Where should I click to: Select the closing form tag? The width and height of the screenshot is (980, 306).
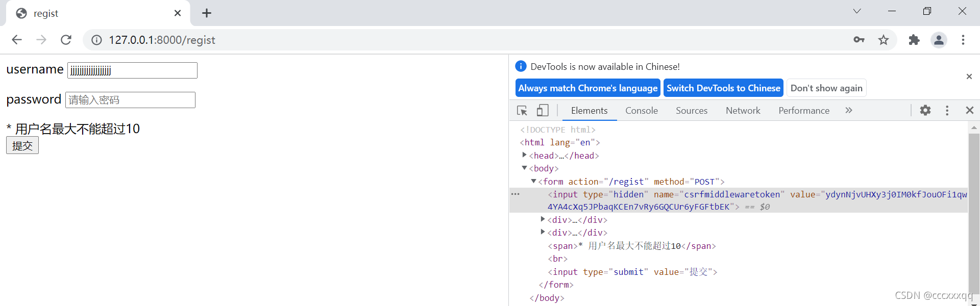(556, 285)
